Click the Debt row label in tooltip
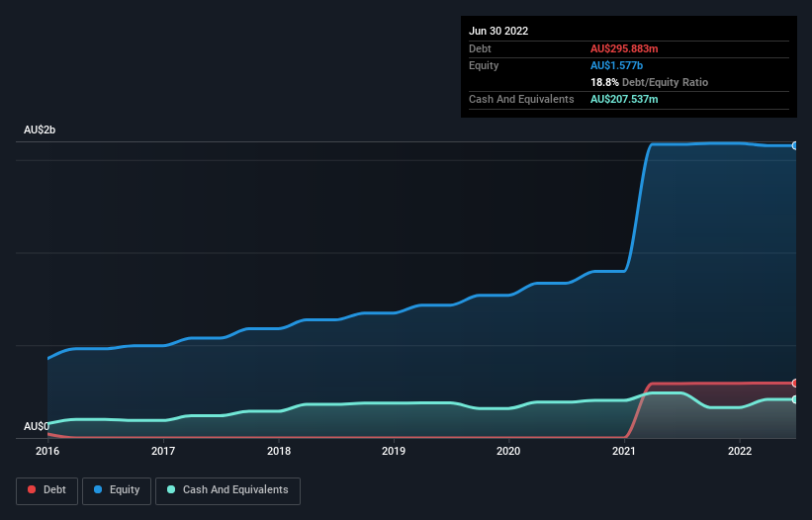 (x=480, y=48)
